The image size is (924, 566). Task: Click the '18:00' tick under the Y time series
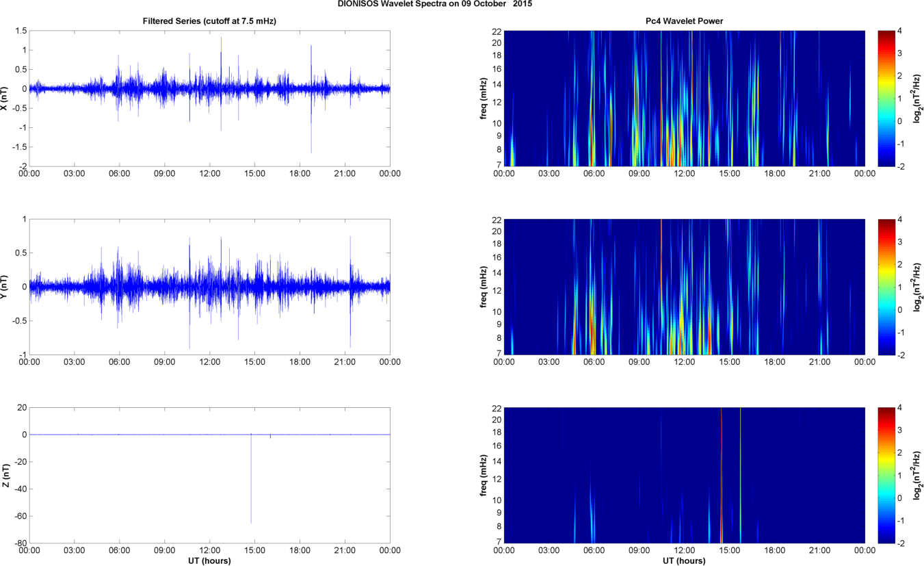[x=300, y=362]
